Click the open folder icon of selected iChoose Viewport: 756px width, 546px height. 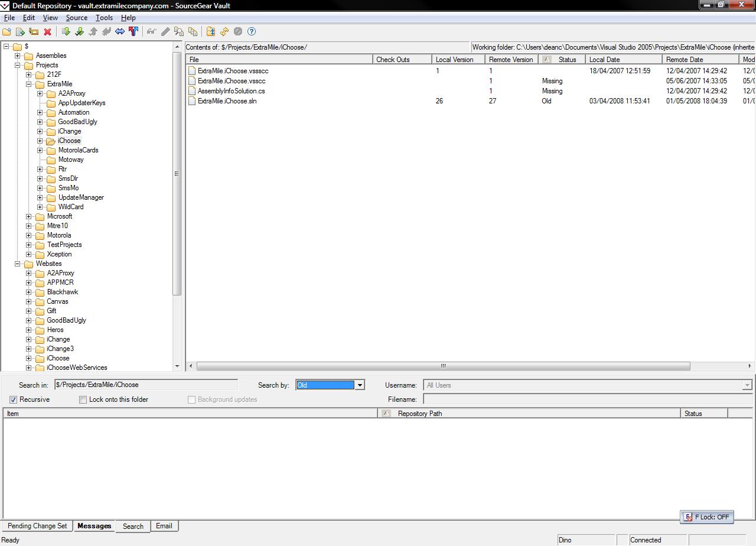pos(51,141)
